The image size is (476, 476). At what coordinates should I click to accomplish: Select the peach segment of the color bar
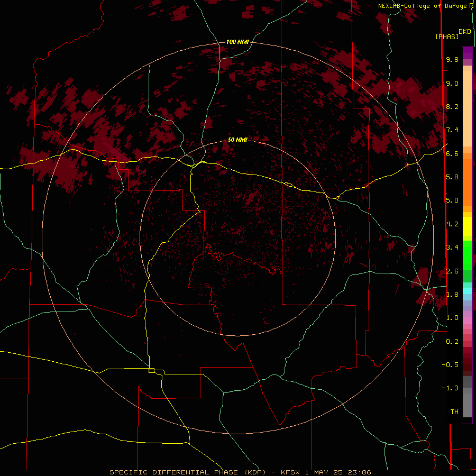[x=467, y=106]
